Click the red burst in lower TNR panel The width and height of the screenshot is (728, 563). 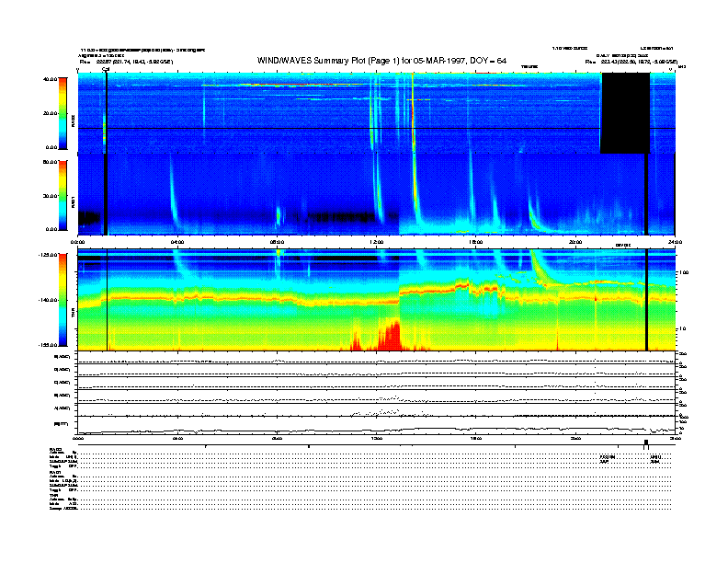click(x=389, y=336)
